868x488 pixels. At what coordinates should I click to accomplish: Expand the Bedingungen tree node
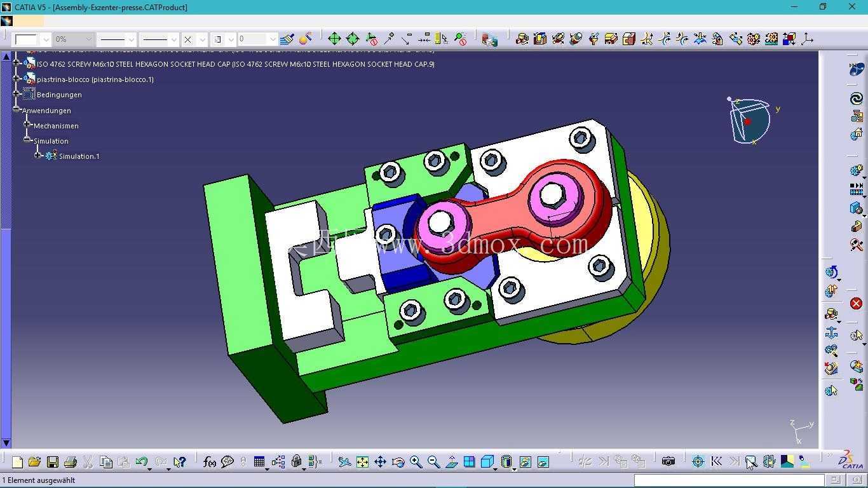click(17, 94)
